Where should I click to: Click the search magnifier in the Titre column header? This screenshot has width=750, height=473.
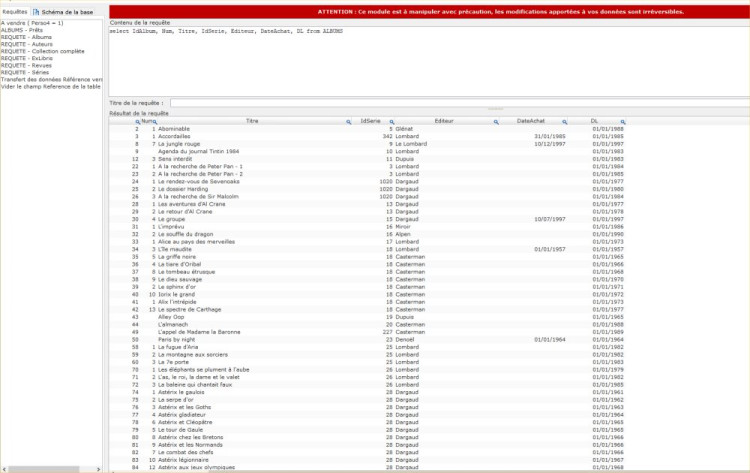point(349,122)
